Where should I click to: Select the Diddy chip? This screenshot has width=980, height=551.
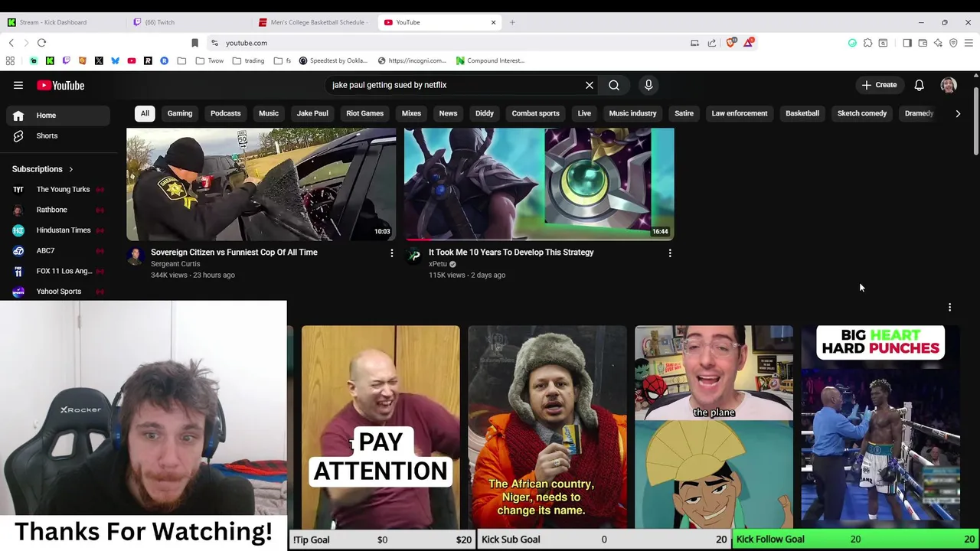coord(485,113)
